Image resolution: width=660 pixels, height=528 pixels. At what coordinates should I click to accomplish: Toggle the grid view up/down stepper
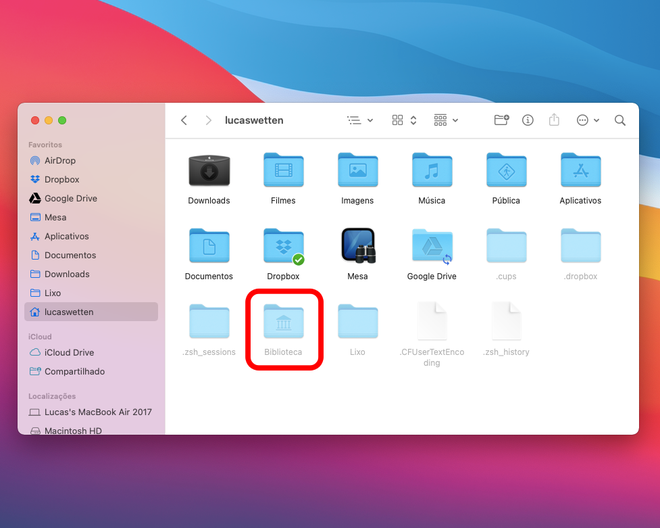pos(413,120)
